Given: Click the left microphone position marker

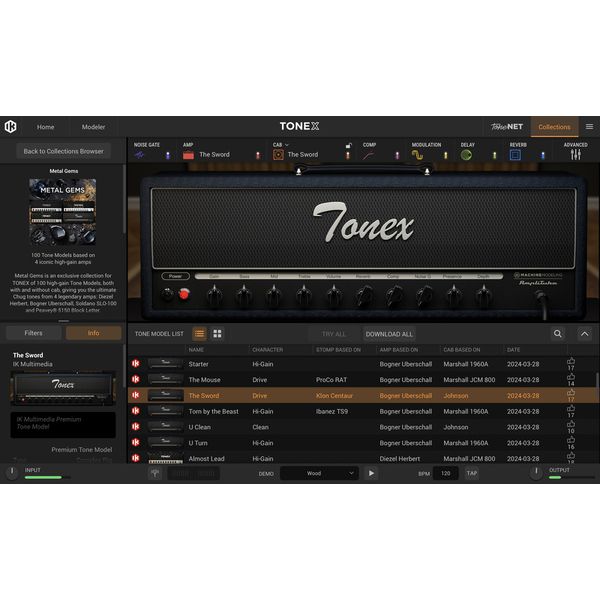Looking at the screenshot, I should 299,172.
